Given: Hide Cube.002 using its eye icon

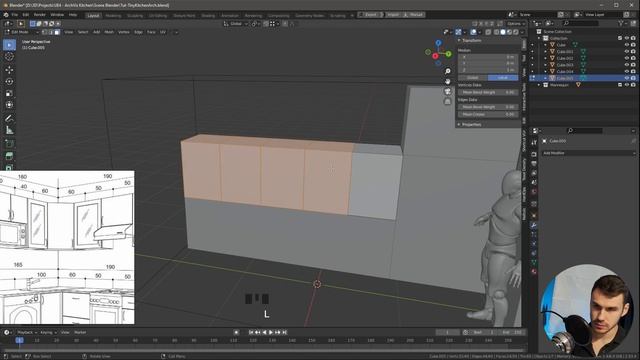Looking at the screenshot, I should point(627,58).
